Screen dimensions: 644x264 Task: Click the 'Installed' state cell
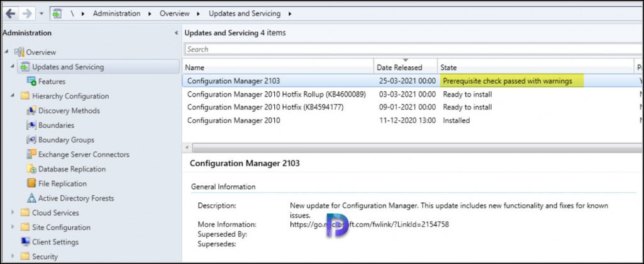click(x=457, y=120)
